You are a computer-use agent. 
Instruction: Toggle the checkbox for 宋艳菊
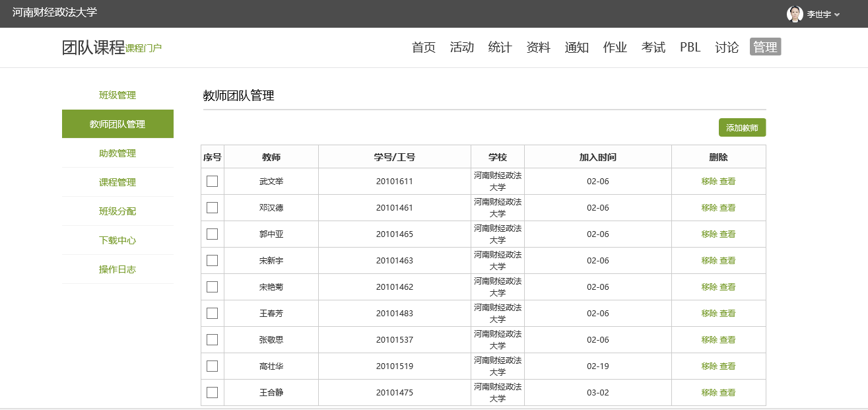point(212,287)
